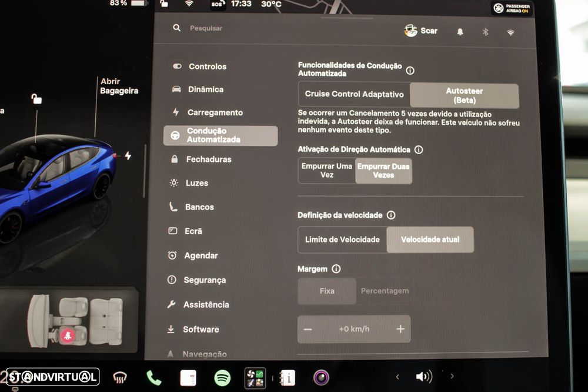This screenshot has height=392, width=588.
Task: Open the Manual info app icon
Action: pos(288,378)
